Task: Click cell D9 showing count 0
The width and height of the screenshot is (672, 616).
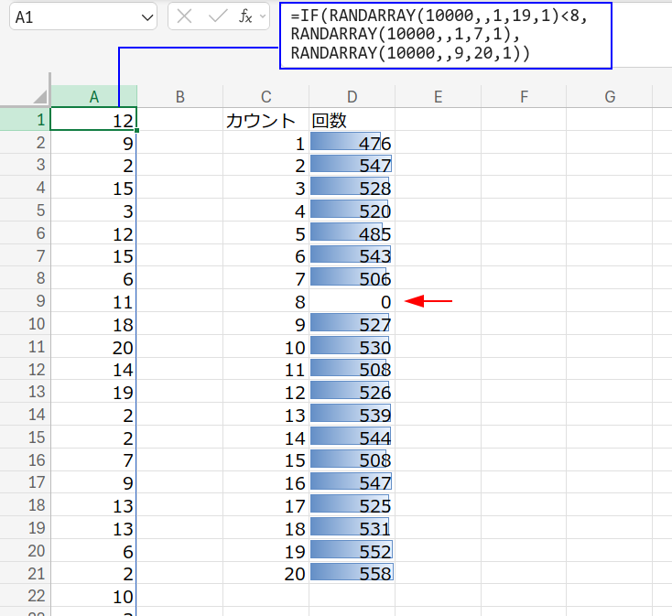Action: (352, 301)
